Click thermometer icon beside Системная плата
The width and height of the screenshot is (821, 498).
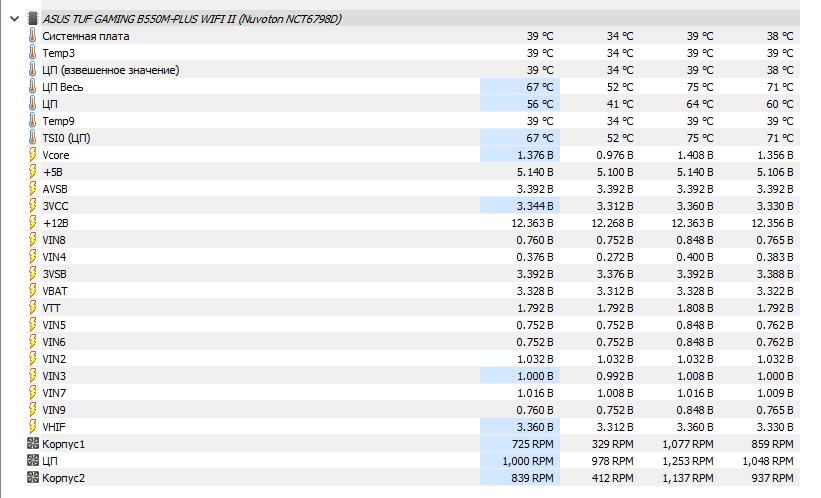[x=32, y=36]
